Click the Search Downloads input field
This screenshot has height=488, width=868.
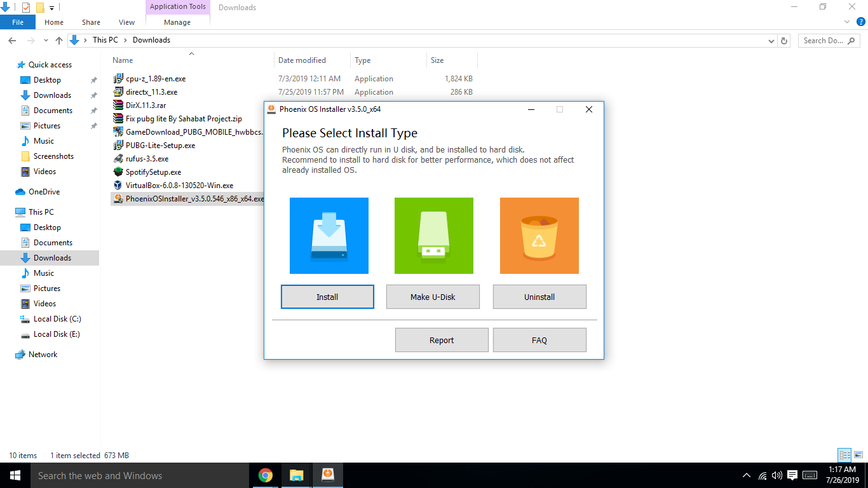[829, 40]
